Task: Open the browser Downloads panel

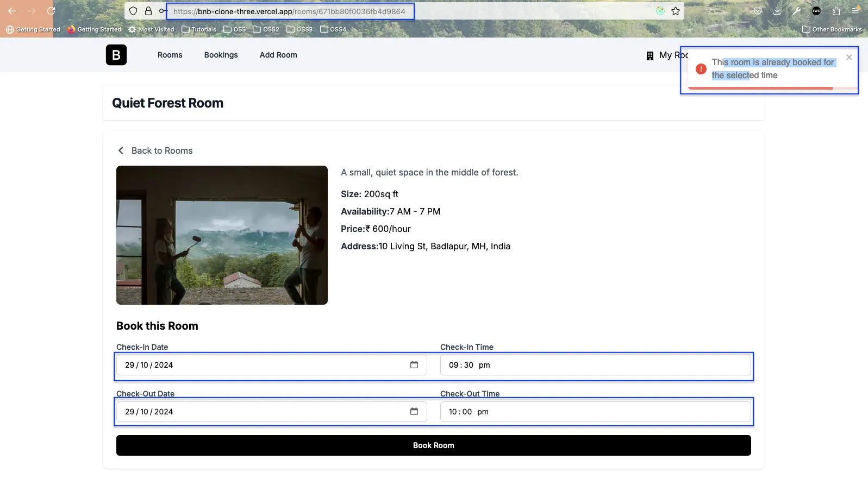Action: 777,11
